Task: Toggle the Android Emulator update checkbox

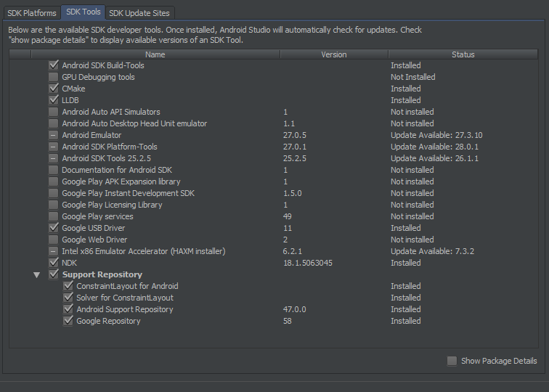Action: point(54,135)
